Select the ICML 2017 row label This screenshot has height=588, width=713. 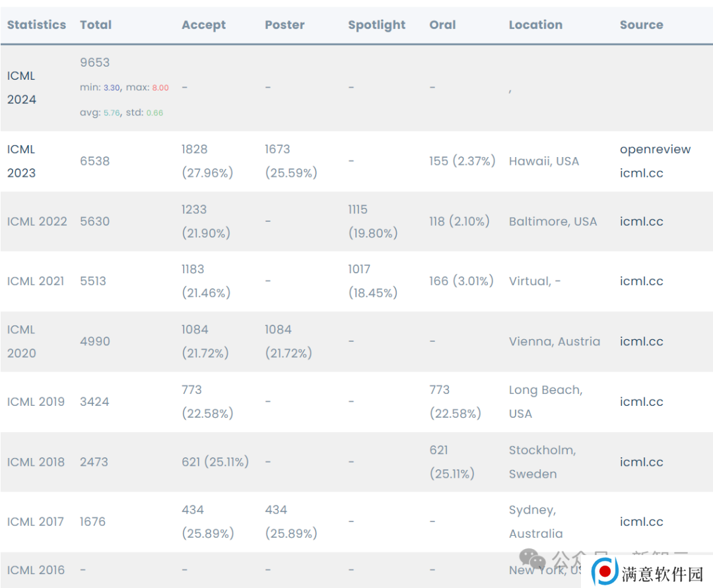[35, 521]
